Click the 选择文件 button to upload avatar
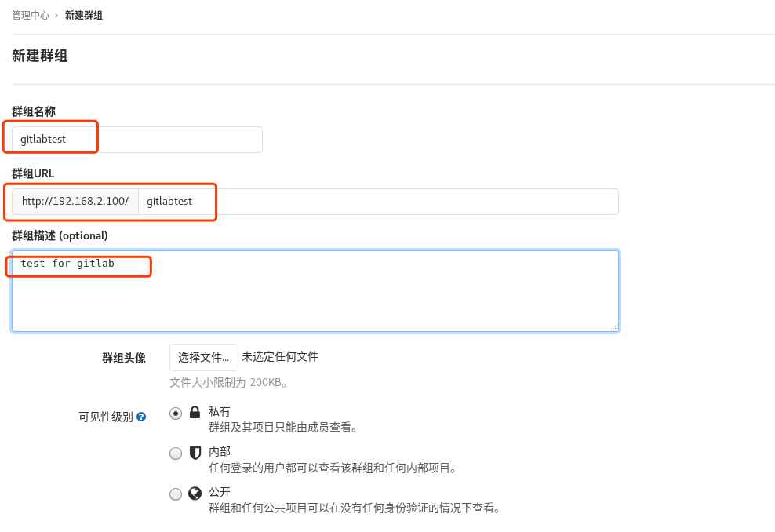The height and width of the screenshot is (532, 775). click(203, 357)
